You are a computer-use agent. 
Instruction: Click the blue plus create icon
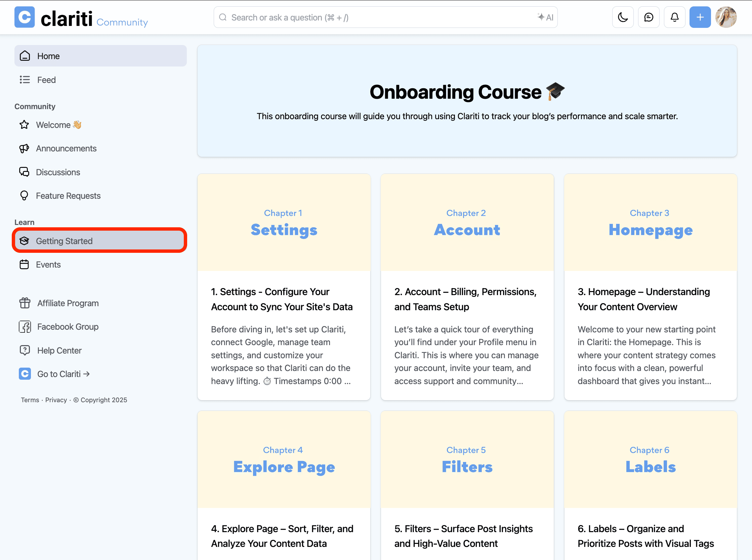700,17
